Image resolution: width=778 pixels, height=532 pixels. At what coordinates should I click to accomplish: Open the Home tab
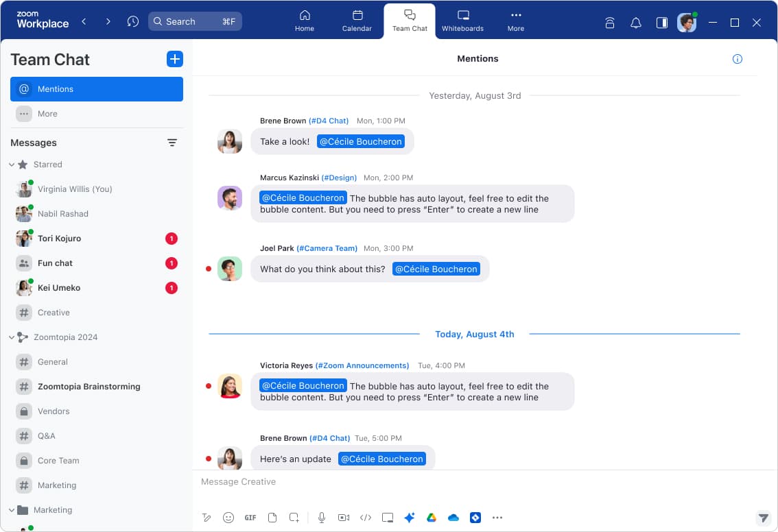point(304,21)
